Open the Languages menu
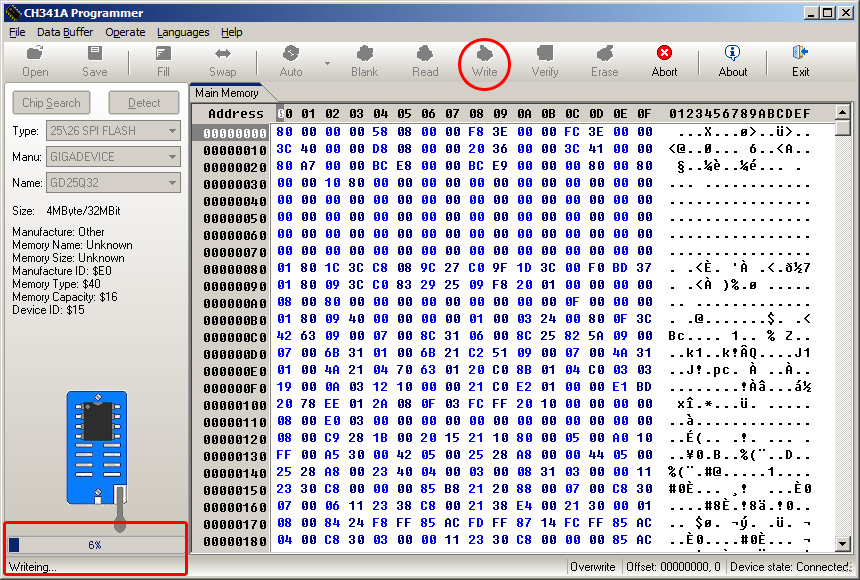The height and width of the screenshot is (580, 860). pyautogui.click(x=183, y=32)
